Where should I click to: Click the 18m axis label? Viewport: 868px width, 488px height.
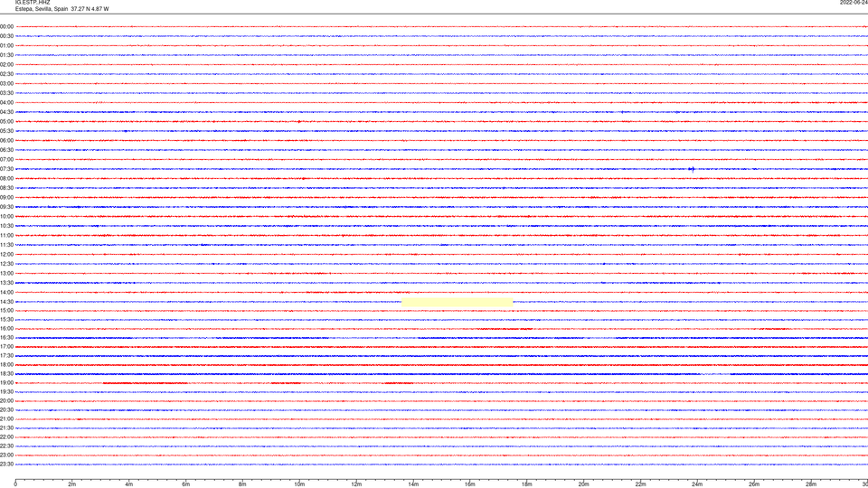click(x=527, y=484)
